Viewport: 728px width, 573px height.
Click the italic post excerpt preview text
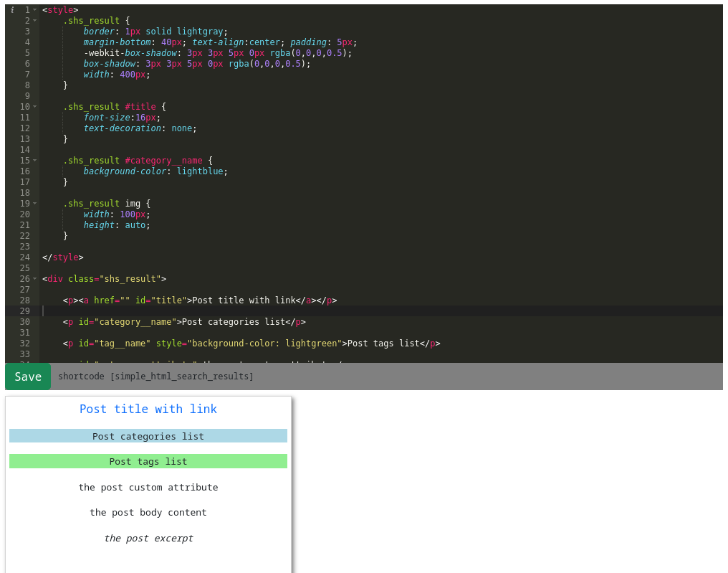[148, 538]
